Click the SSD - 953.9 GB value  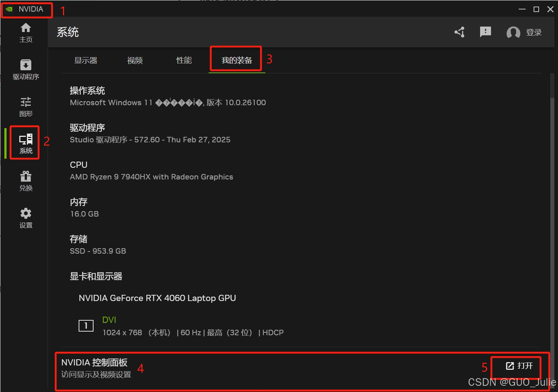98,251
